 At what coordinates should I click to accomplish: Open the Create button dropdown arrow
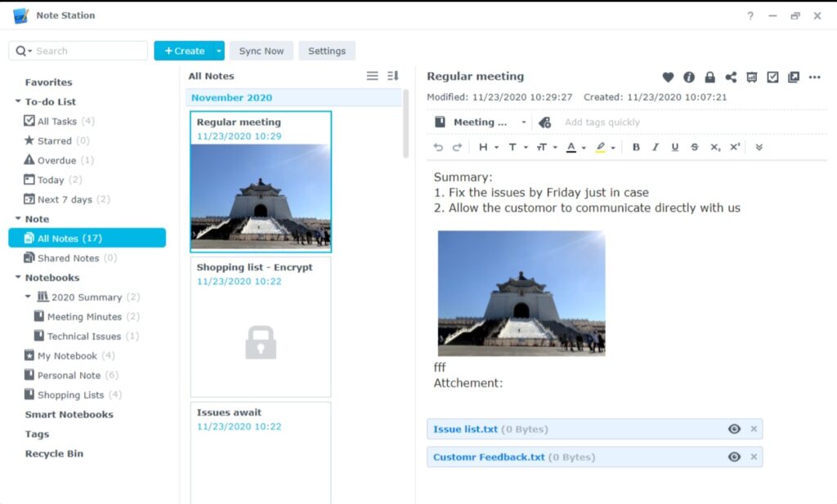coord(218,51)
